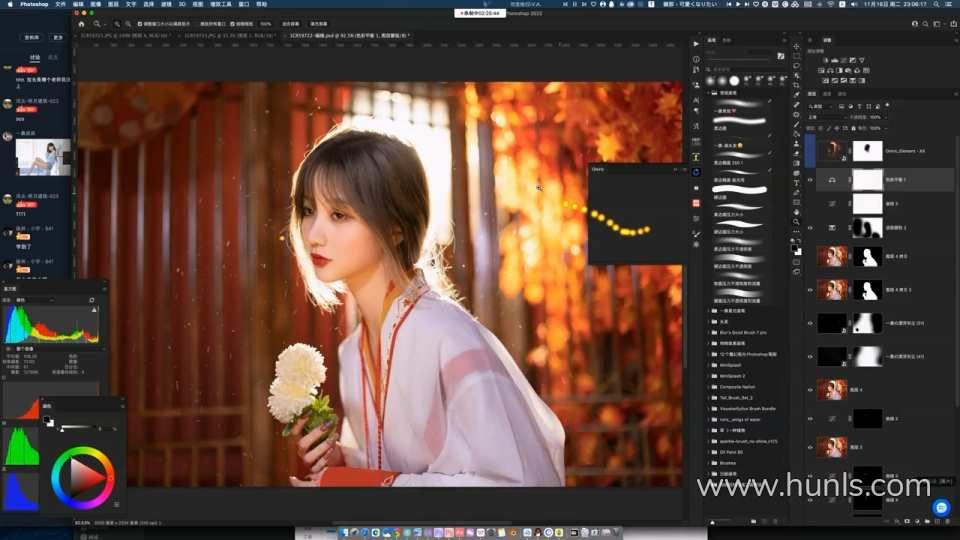Viewport: 960px width, 540px height.
Task: Select the Move tool
Action: 796,46
